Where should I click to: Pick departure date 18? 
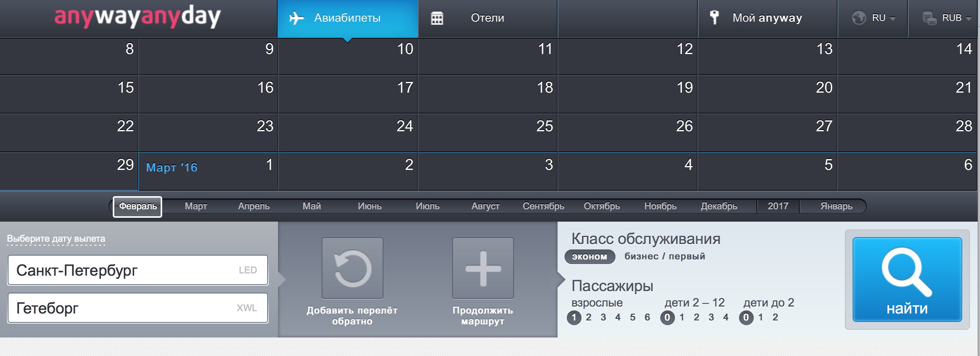[488, 94]
